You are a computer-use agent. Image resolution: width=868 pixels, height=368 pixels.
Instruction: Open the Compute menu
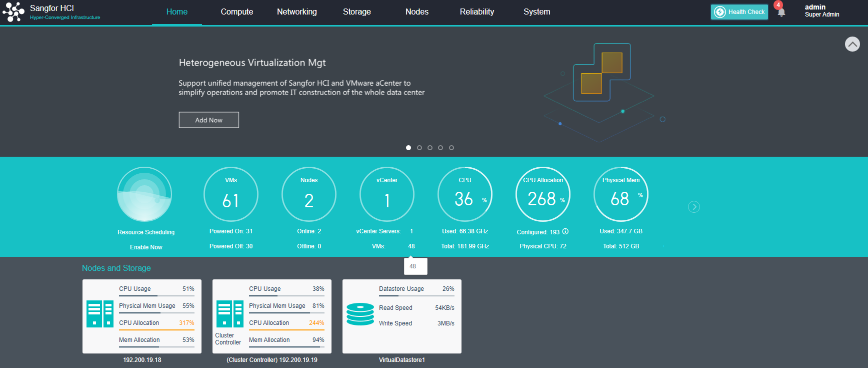pyautogui.click(x=237, y=12)
